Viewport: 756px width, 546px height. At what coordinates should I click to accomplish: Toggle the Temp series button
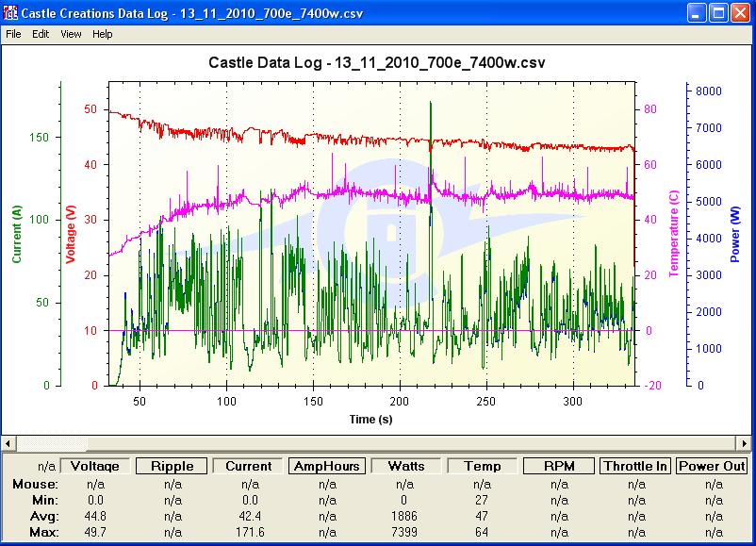[x=482, y=466]
